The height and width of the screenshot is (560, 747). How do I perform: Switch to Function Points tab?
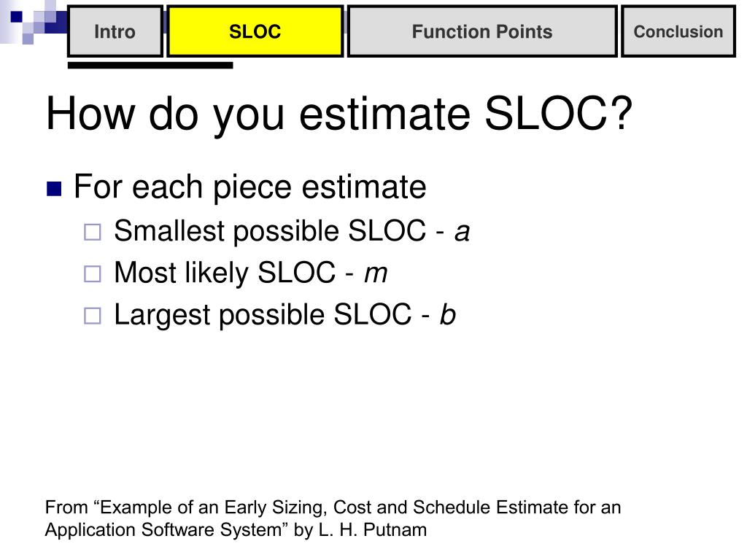[x=482, y=31]
